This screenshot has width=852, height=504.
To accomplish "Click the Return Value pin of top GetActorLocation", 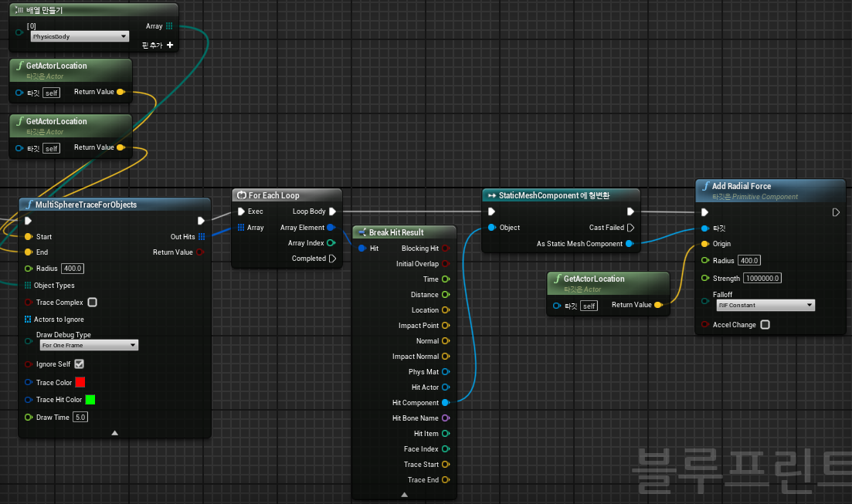I will tap(121, 92).
